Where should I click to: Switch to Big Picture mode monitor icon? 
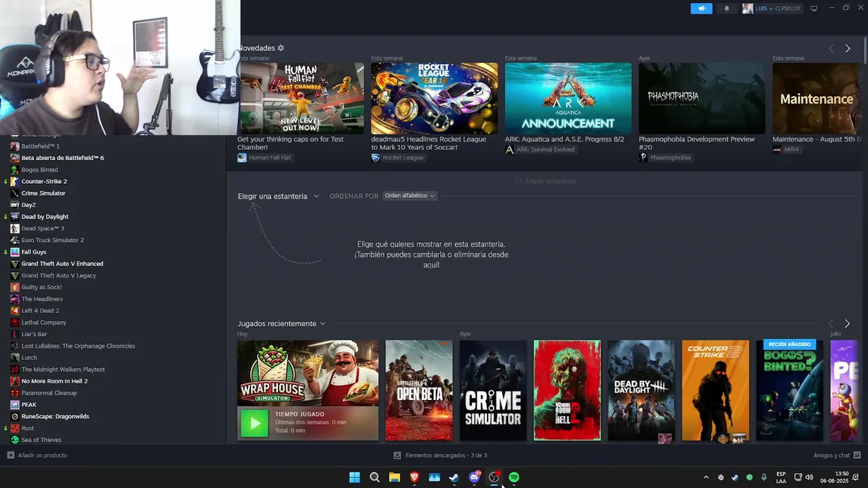coord(814,9)
